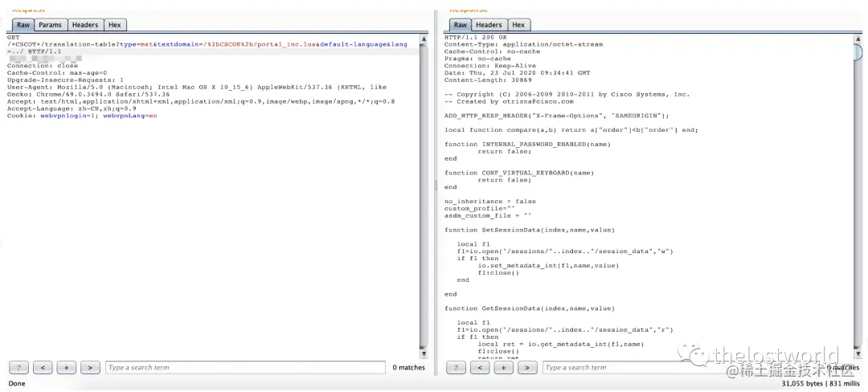Click '0 matches' label under Request
The image size is (868, 392).
(408, 368)
